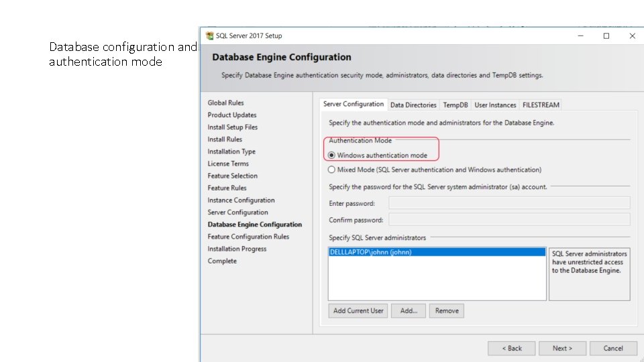Click the Confirm password field

(509, 219)
